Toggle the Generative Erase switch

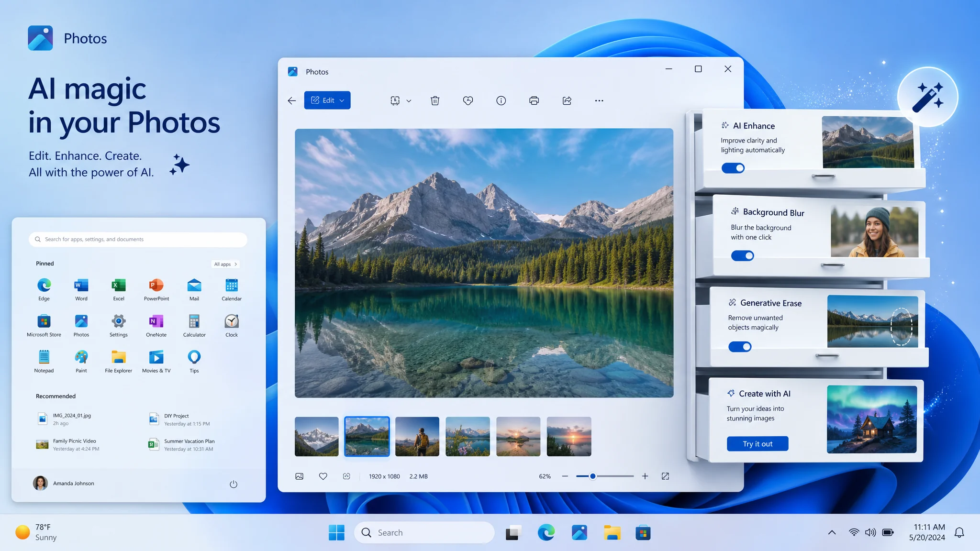pyautogui.click(x=740, y=347)
